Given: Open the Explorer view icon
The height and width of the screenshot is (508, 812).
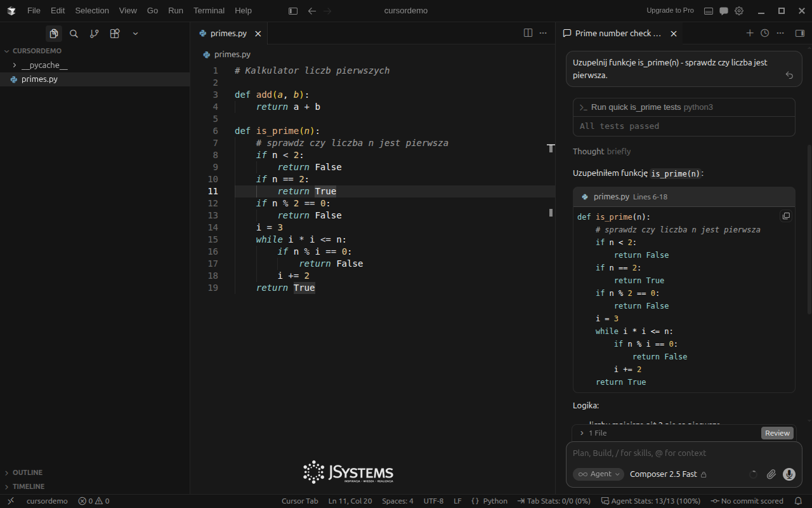Looking at the screenshot, I should point(54,34).
